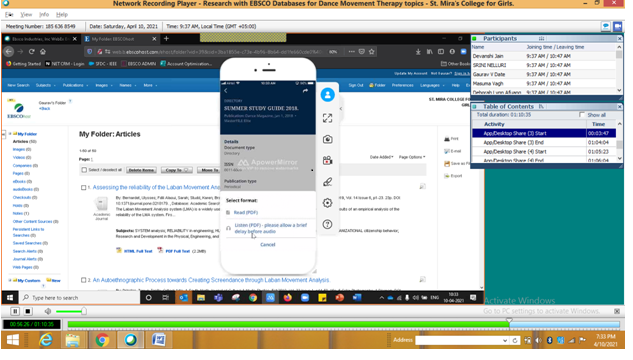Select App/Desktop Share (3) End row
Screen dimensions: 633x360
click(x=544, y=142)
